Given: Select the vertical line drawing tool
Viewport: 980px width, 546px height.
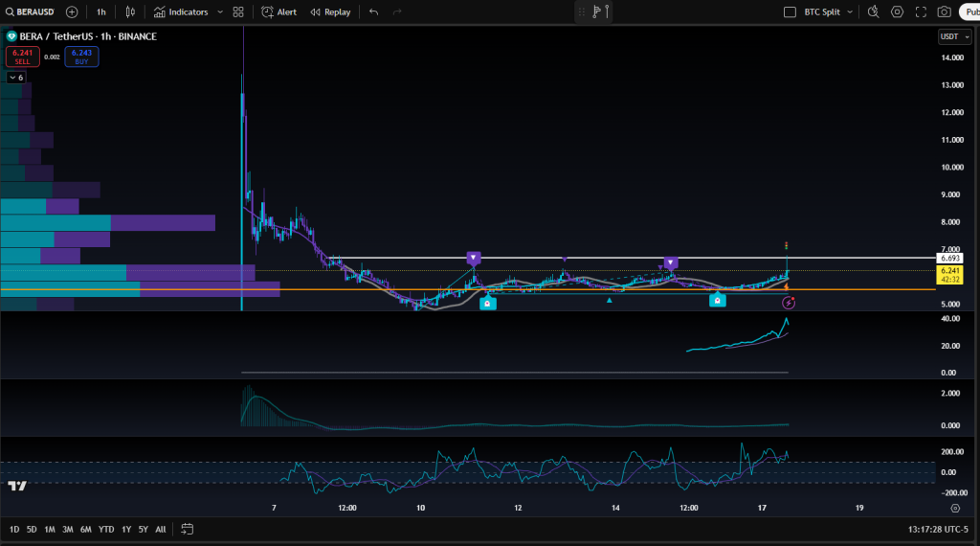Looking at the screenshot, I should pyautogui.click(x=607, y=11).
